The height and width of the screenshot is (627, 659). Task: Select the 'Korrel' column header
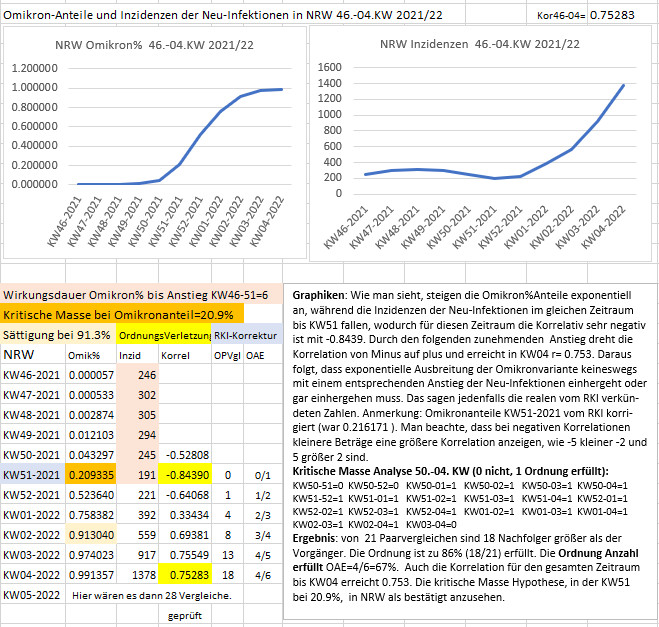185,355
